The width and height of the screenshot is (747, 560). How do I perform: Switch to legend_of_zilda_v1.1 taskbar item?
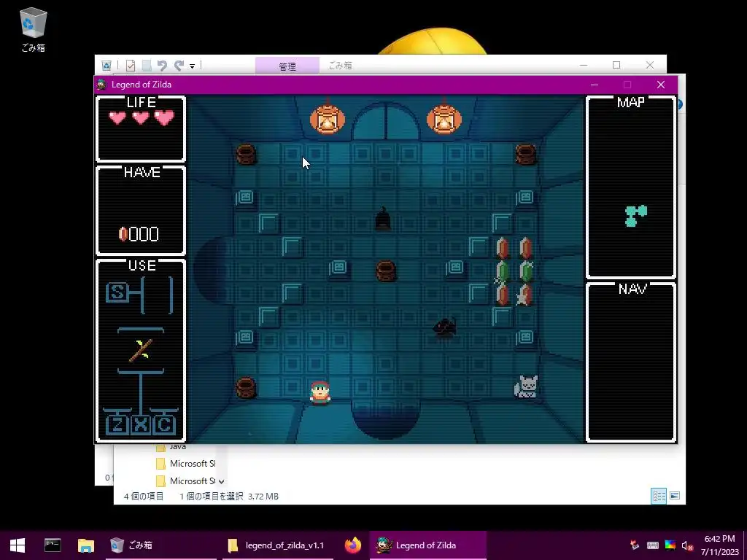pyautogui.click(x=277, y=545)
